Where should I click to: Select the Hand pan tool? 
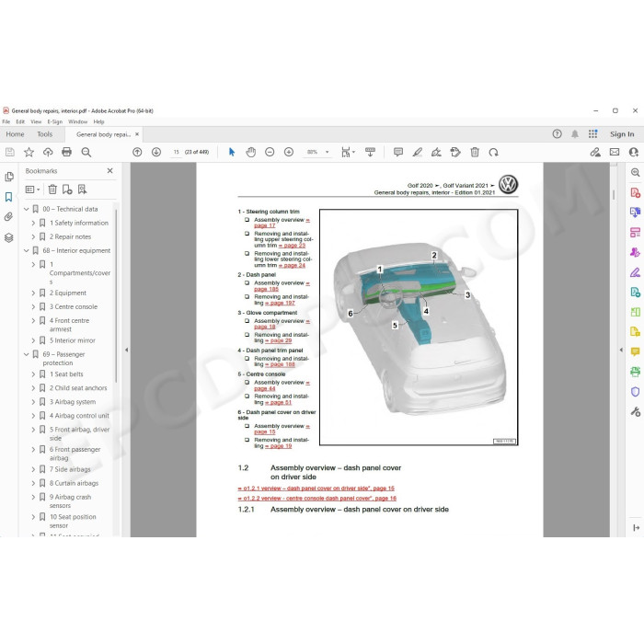click(x=250, y=153)
